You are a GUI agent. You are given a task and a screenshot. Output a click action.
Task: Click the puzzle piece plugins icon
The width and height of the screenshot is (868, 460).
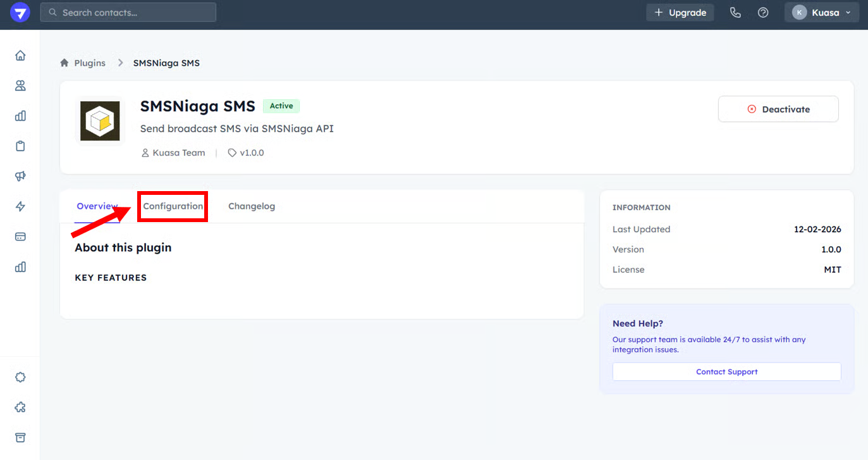click(x=20, y=407)
